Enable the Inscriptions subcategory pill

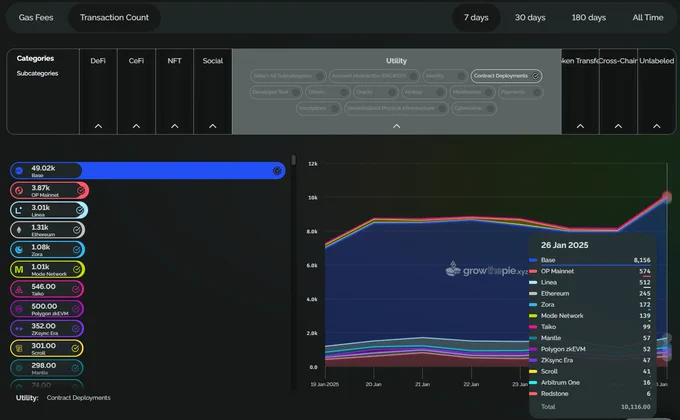tap(319, 108)
